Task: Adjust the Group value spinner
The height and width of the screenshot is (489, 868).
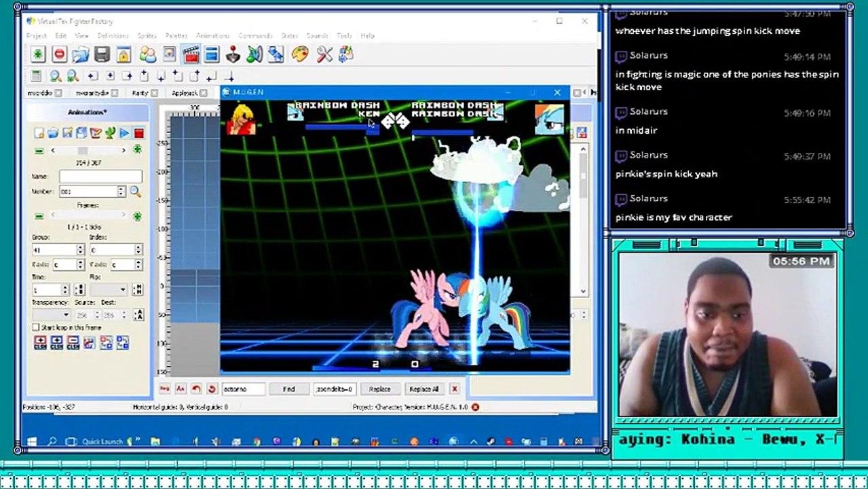Action: click(80, 249)
